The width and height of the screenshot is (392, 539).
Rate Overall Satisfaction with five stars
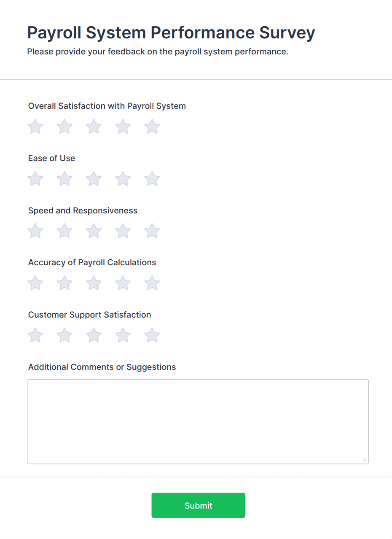click(x=152, y=127)
